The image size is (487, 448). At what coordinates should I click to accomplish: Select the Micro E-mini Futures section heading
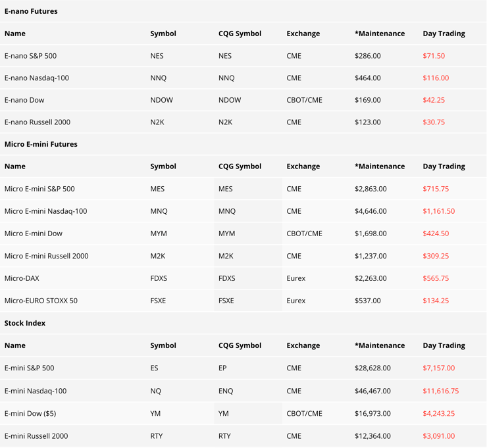pyautogui.click(x=41, y=144)
